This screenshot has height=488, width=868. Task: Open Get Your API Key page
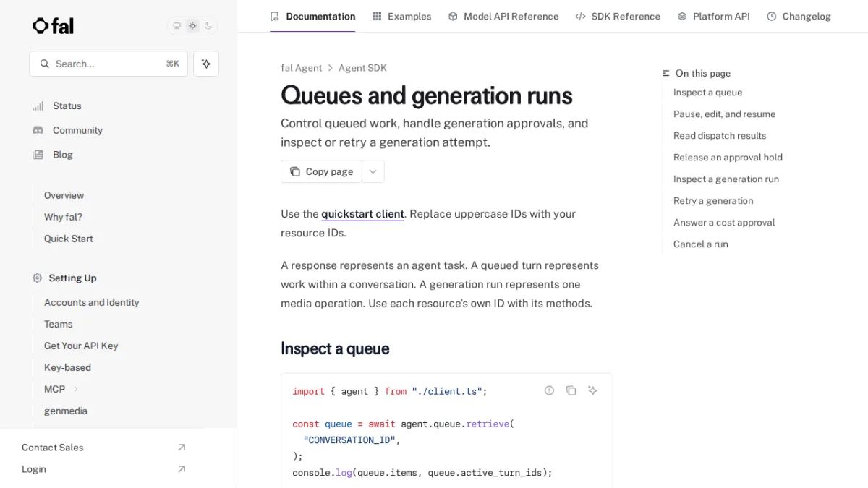[x=81, y=346]
